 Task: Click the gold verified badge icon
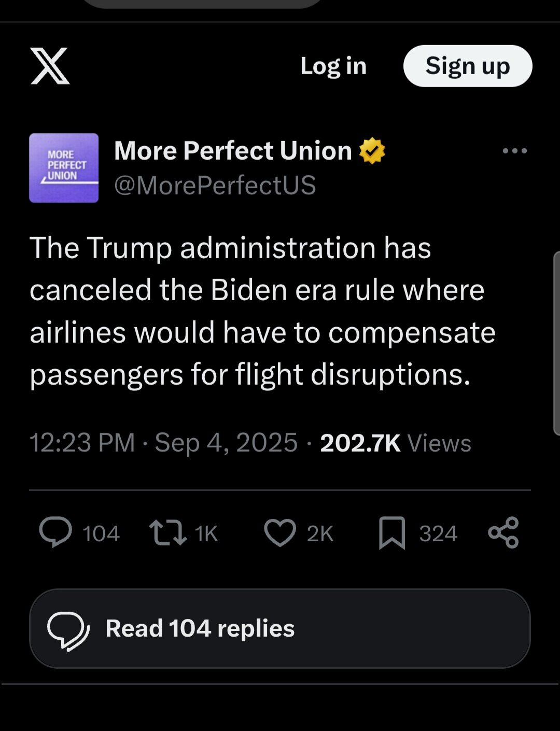372,151
